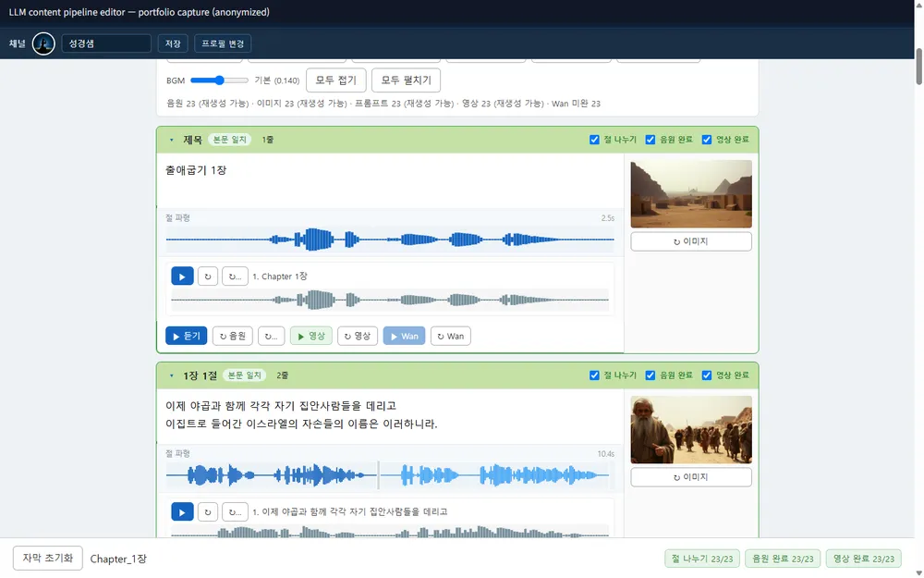Click the 모두 접기 button
The height and width of the screenshot is (578, 924).
(336, 80)
